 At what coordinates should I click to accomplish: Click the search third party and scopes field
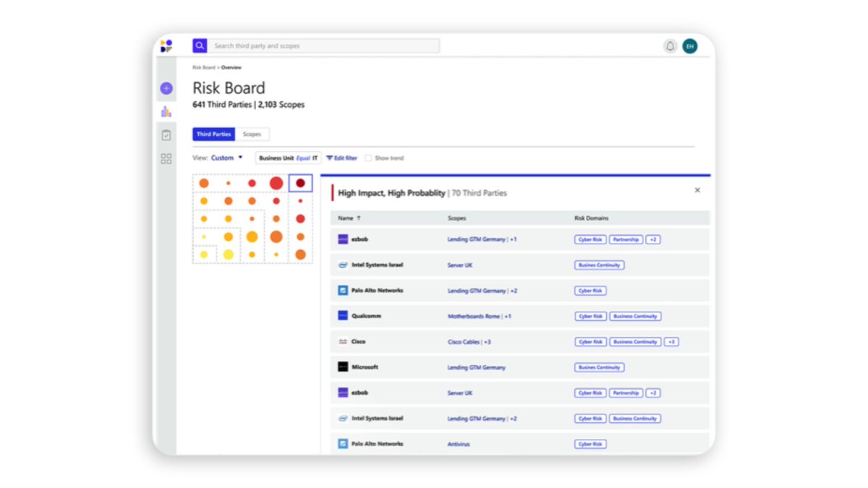[x=323, y=46]
